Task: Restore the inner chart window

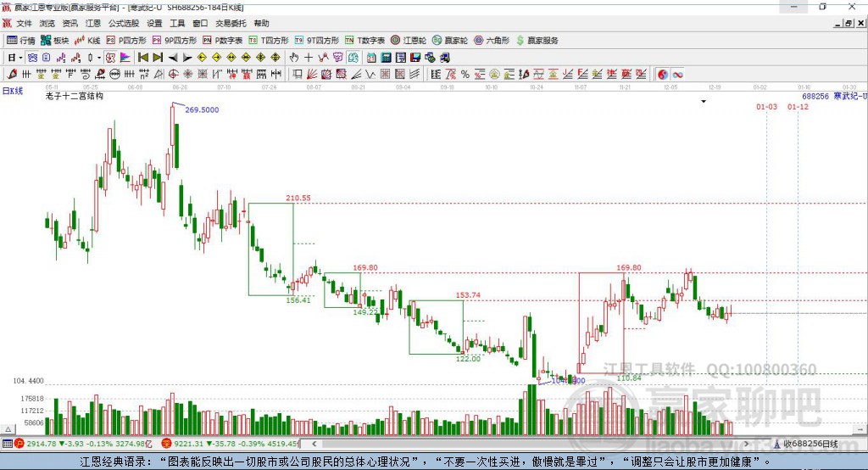Action: pyautogui.click(x=849, y=23)
